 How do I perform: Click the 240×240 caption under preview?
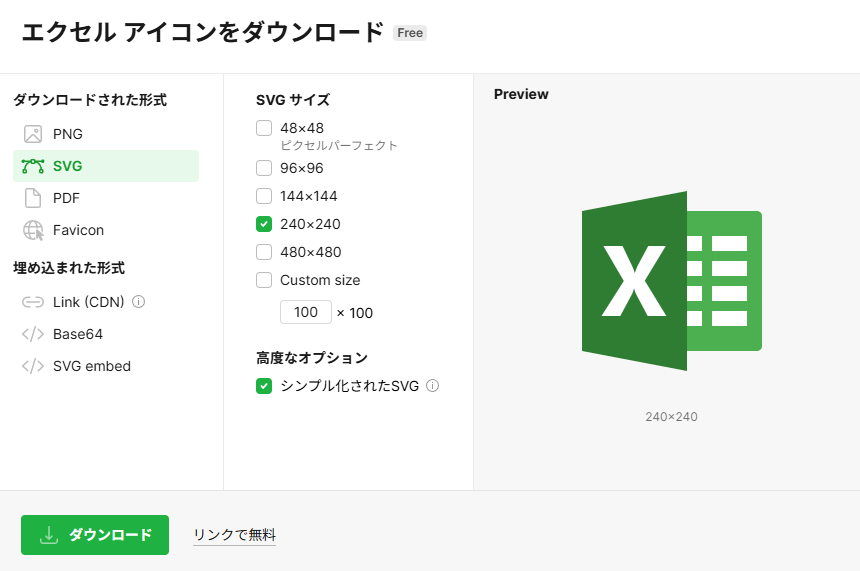coord(671,417)
